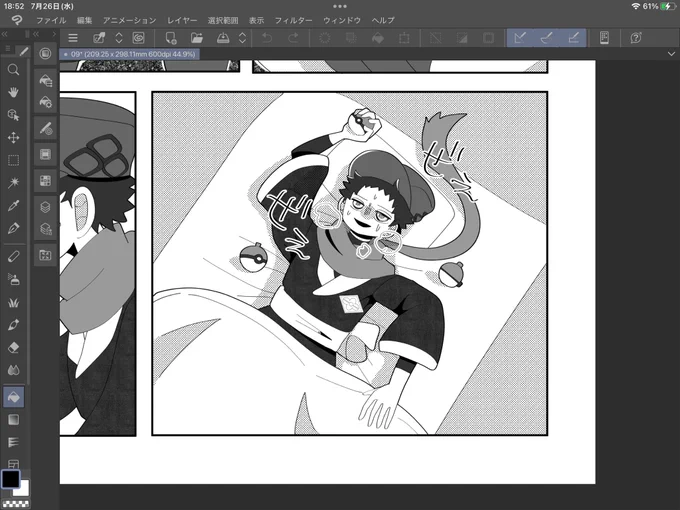Open the アニメーション menu
Screen dimensions: 680x510
pos(129,20)
